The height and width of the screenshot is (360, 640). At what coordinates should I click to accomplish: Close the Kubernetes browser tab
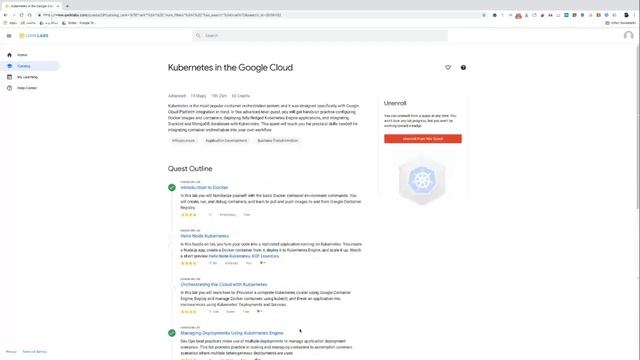tap(58, 6)
